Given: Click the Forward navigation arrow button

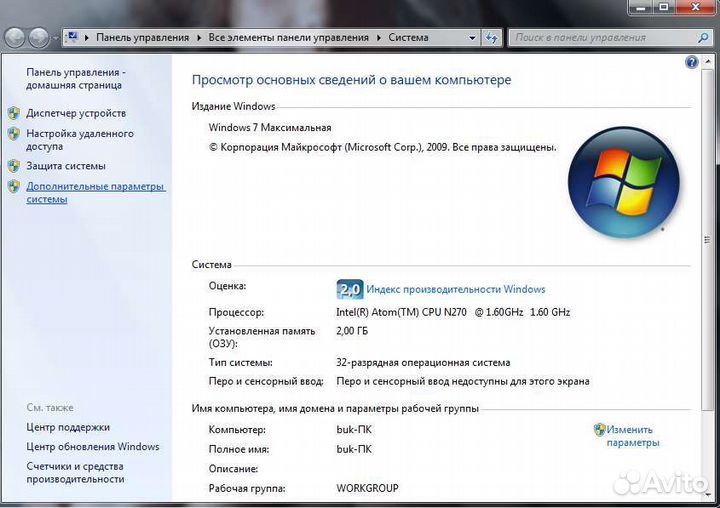Looking at the screenshot, I should 39,38.
